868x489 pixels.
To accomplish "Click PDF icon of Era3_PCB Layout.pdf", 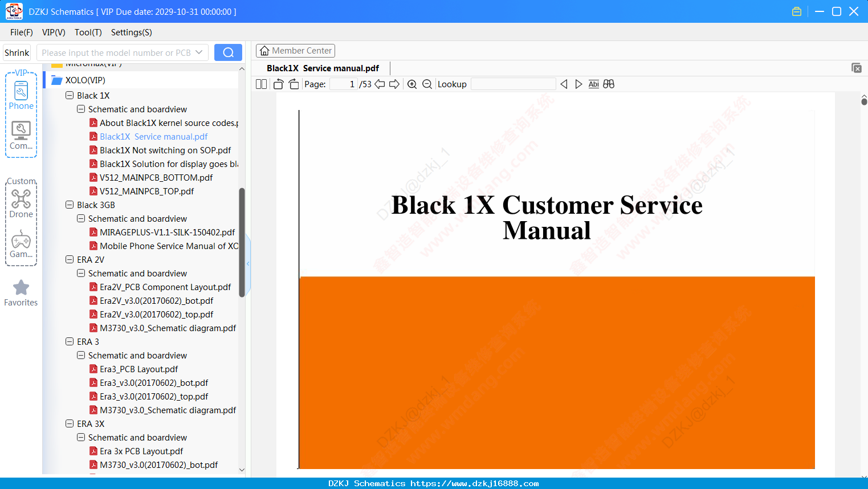I will [93, 369].
